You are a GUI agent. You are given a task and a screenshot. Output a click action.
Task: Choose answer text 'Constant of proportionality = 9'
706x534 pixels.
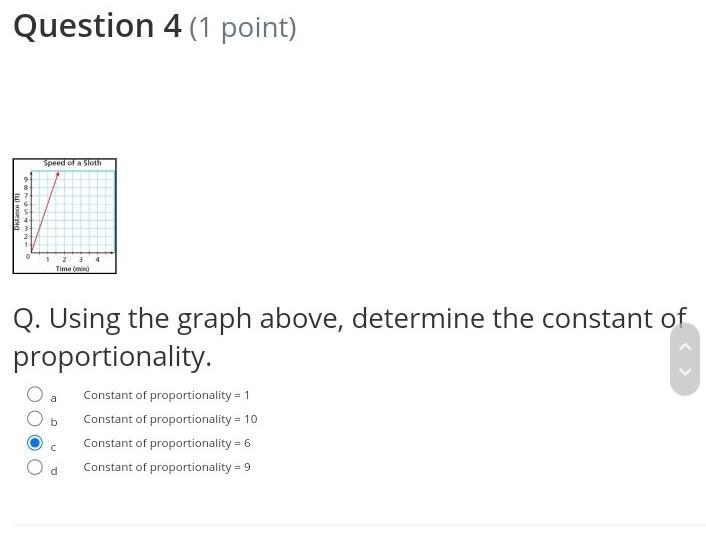(x=167, y=467)
